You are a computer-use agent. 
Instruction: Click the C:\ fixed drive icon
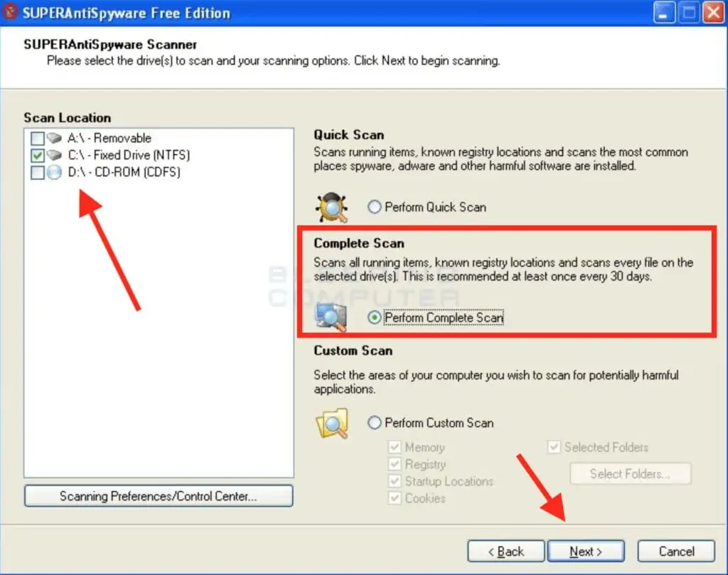(x=54, y=154)
